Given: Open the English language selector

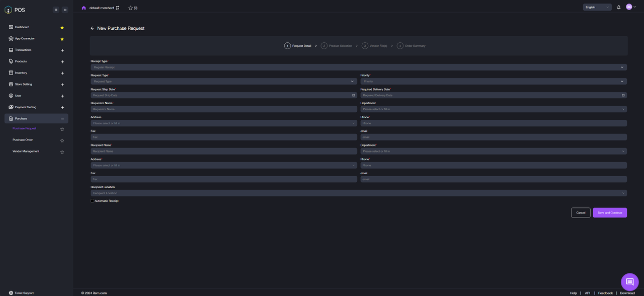Looking at the screenshot, I should coord(597,7).
